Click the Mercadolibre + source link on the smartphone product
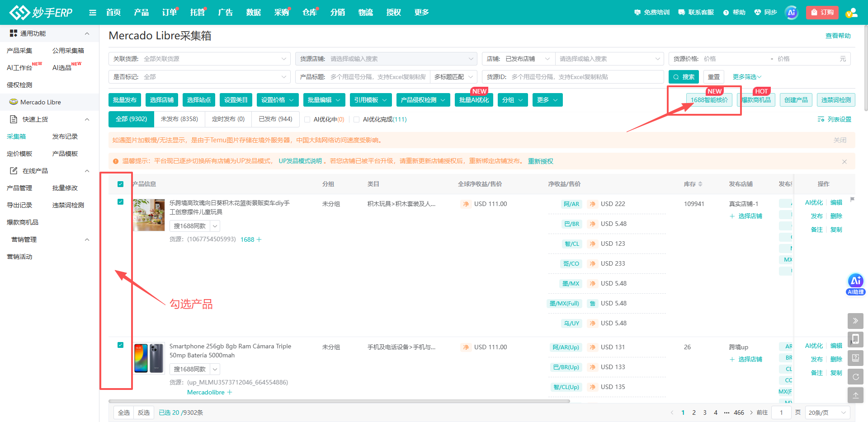This screenshot has height=422, width=868. click(x=210, y=392)
